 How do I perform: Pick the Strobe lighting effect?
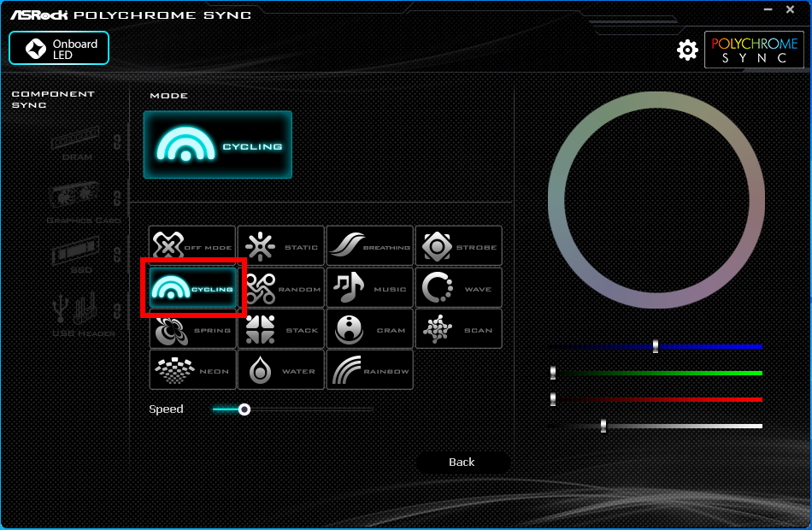(459, 245)
